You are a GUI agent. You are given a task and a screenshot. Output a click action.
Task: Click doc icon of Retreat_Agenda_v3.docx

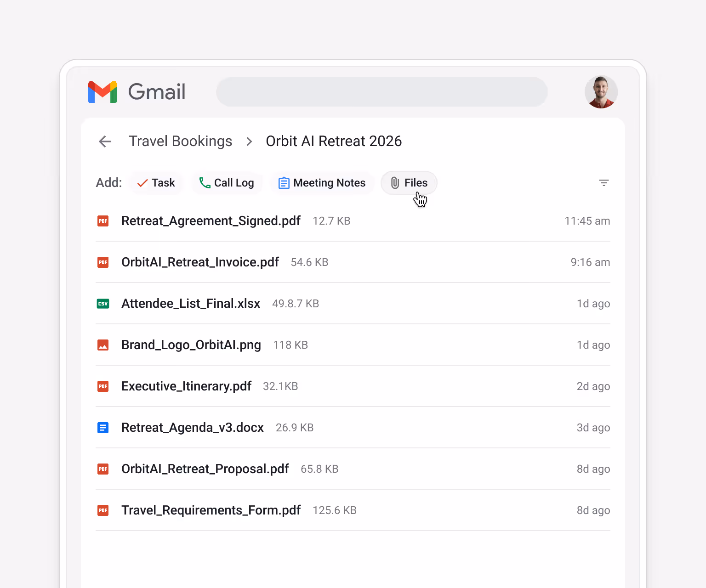pyautogui.click(x=103, y=428)
